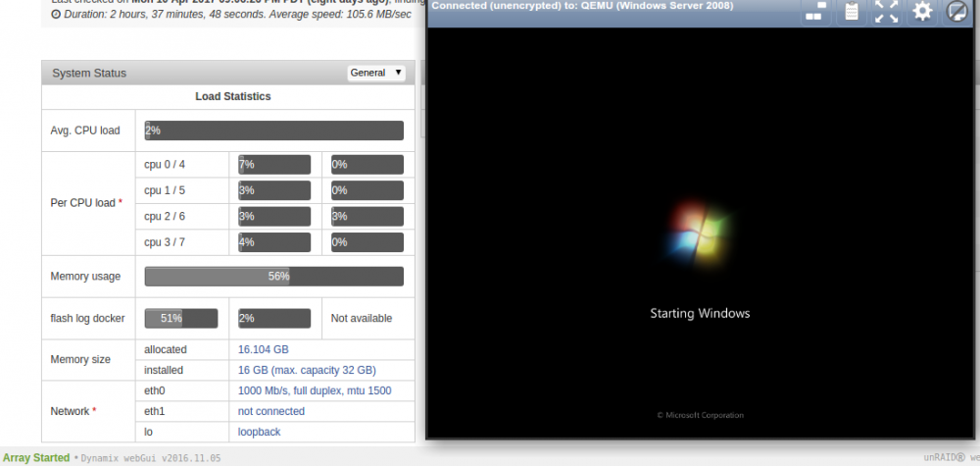Click 'Dynamix webGui v2016.11.05' footer text
The width and height of the screenshot is (980, 466).
click(151, 458)
